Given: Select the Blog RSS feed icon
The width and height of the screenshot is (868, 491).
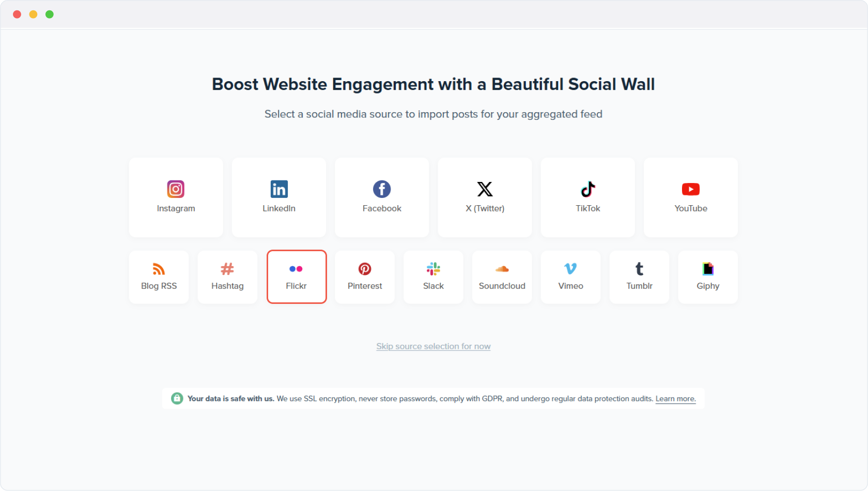Looking at the screenshot, I should (x=159, y=269).
